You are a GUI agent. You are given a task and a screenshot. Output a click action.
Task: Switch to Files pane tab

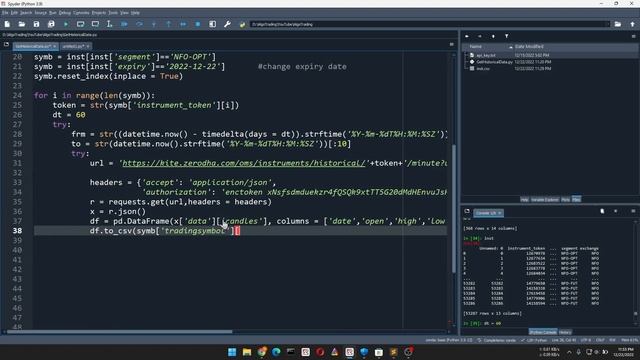coord(576,200)
